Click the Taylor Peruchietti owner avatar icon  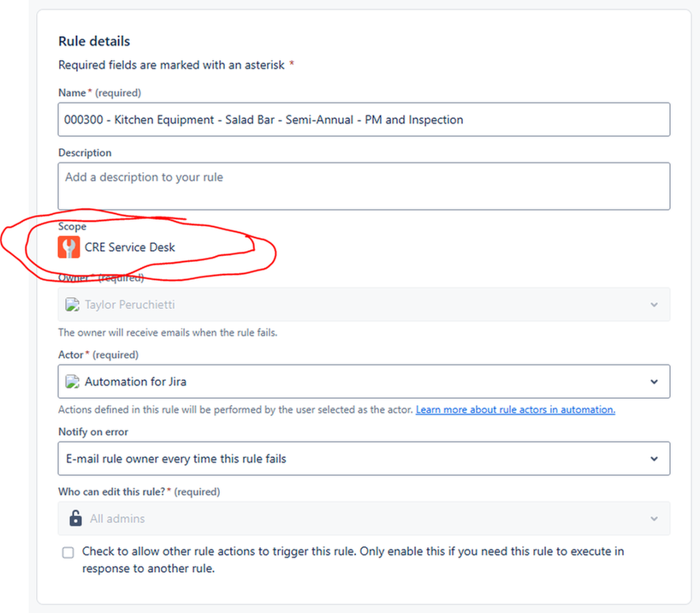coord(72,305)
